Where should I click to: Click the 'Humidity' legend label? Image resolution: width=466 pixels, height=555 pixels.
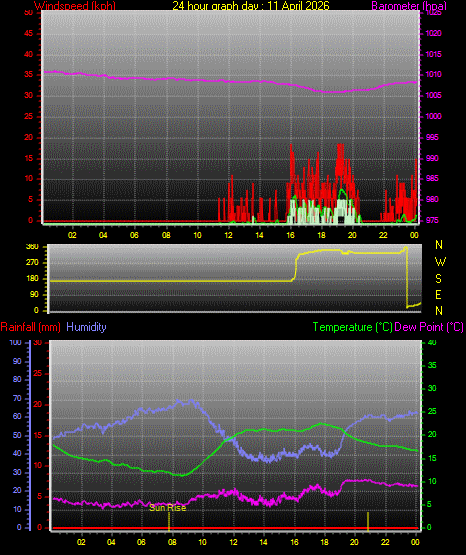(86, 327)
